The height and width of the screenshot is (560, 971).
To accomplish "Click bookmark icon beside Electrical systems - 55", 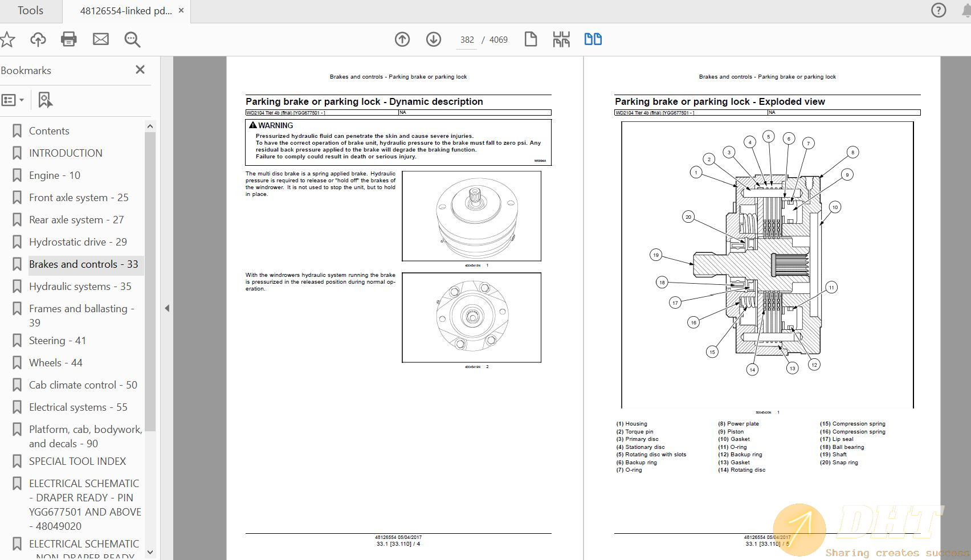I will coord(17,407).
